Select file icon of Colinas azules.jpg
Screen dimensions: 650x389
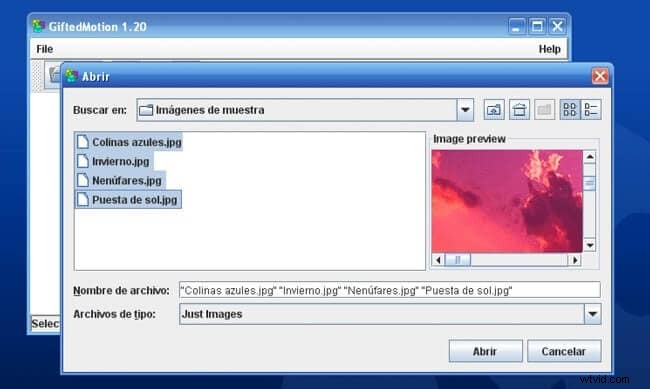(x=83, y=142)
